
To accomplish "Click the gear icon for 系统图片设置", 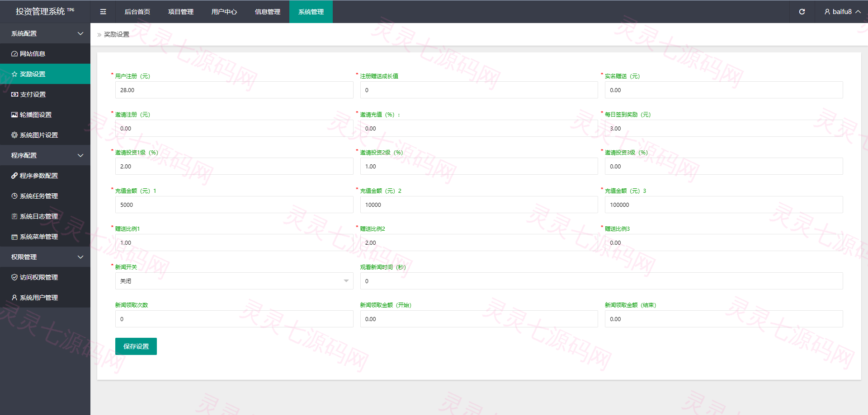I will click(14, 135).
